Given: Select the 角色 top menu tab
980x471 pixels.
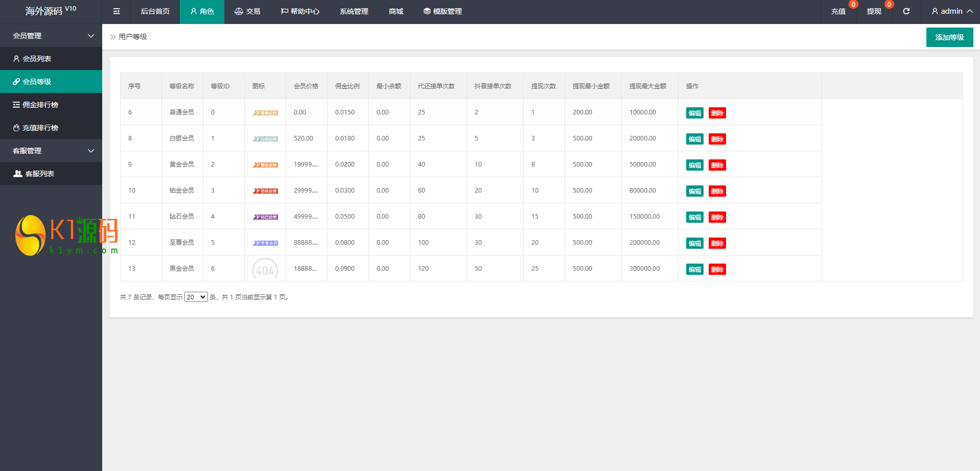Looking at the screenshot, I should click(x=202, y=11).
